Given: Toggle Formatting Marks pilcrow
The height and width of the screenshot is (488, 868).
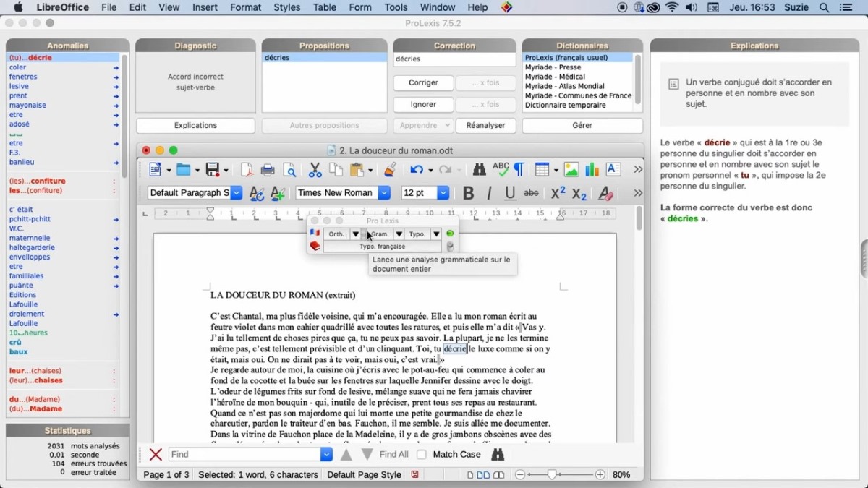Looking at the screenshot, I should pyautogui.click(x=519, y=170).
